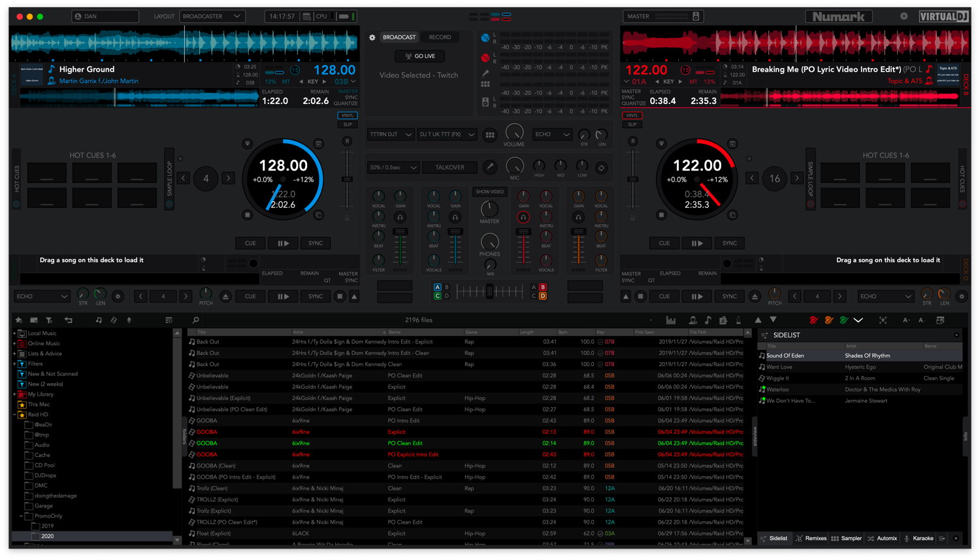
Task: Click the decrease font size A- icon
Action: click(x=921, y=320)
